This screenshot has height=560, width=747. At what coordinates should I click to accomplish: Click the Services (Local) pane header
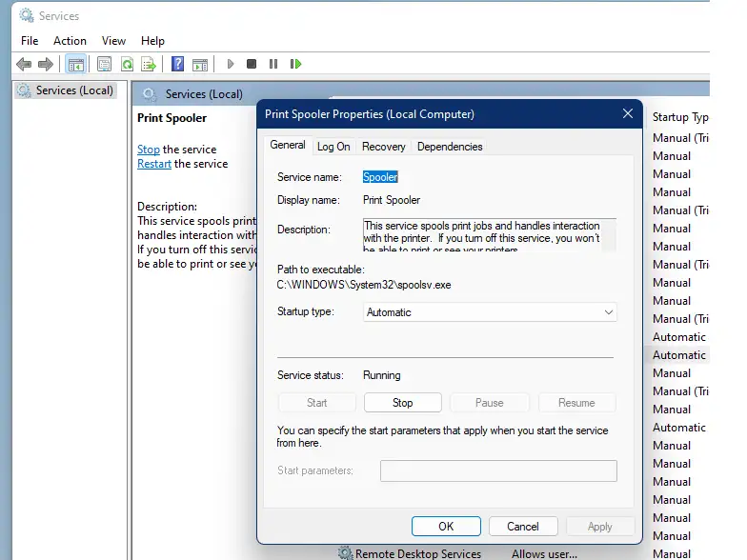tap(204, 94)
